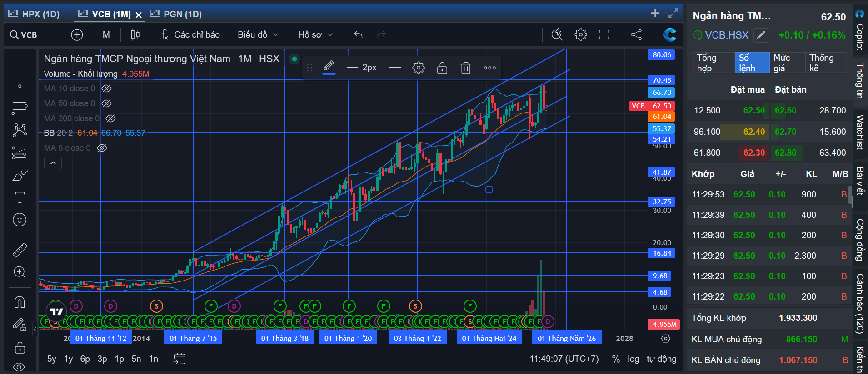Toggle percent scale mode
868x374 pixels.
tap(616, 359)
